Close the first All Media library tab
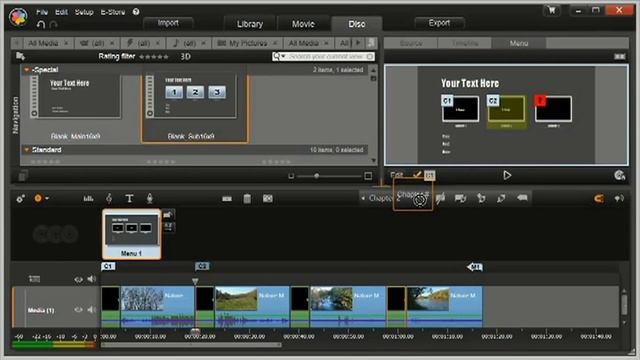 (x=66, y=43)
